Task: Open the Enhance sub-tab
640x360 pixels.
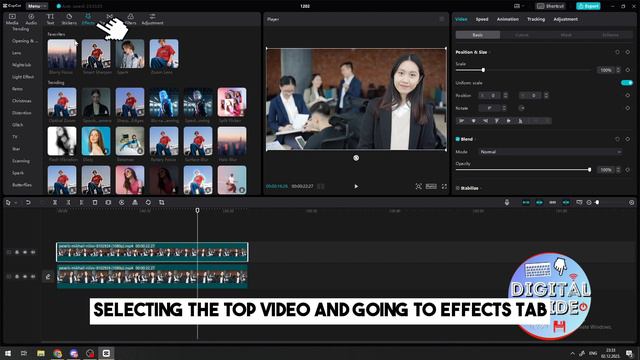Action: (x=611, y=35)
